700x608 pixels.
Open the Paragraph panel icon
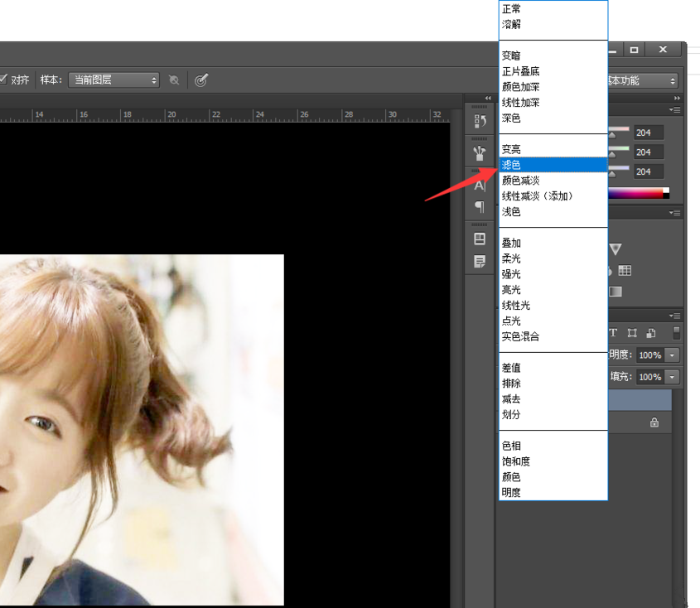(479, 206)
